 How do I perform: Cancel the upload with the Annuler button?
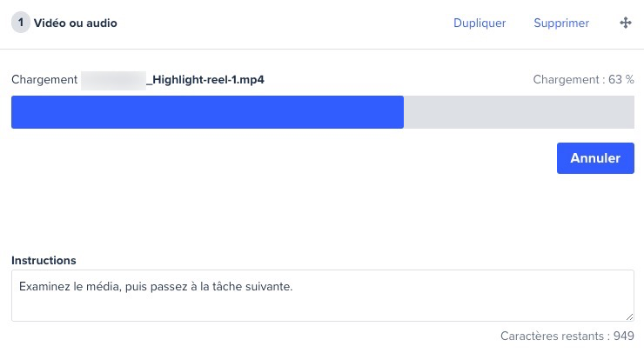click(x=595, y=158)
